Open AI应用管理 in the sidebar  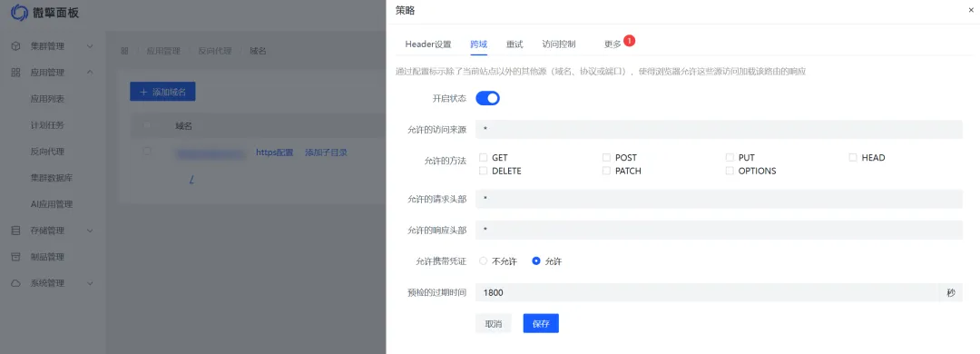[52, 204]
